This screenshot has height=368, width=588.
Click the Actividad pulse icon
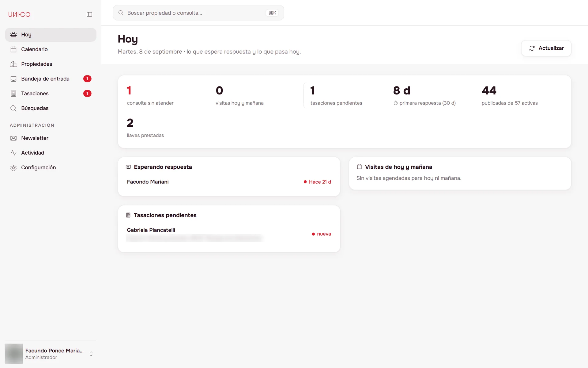(x=13, y=153)
